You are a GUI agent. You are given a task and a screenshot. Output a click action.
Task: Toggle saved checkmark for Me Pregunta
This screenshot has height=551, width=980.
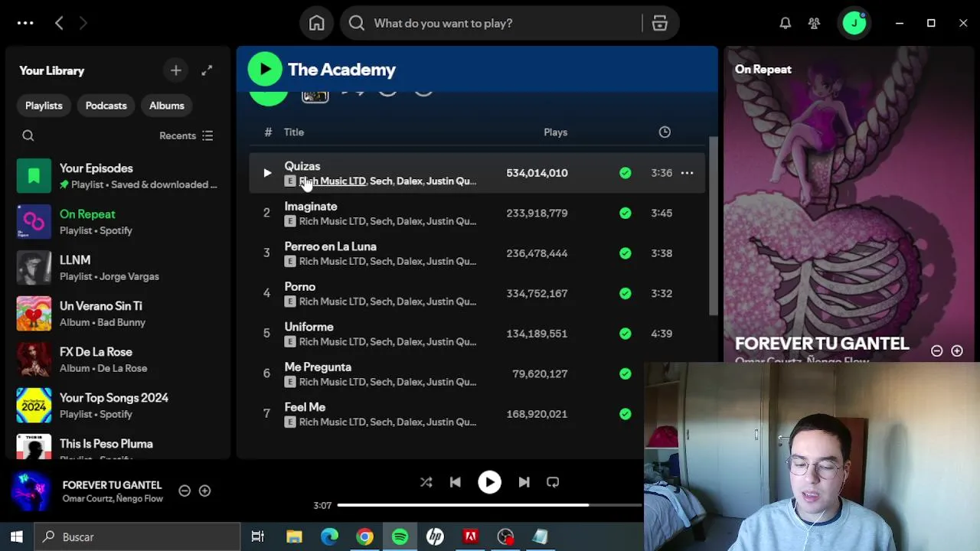pyautogui.click(x=626, y=373)
